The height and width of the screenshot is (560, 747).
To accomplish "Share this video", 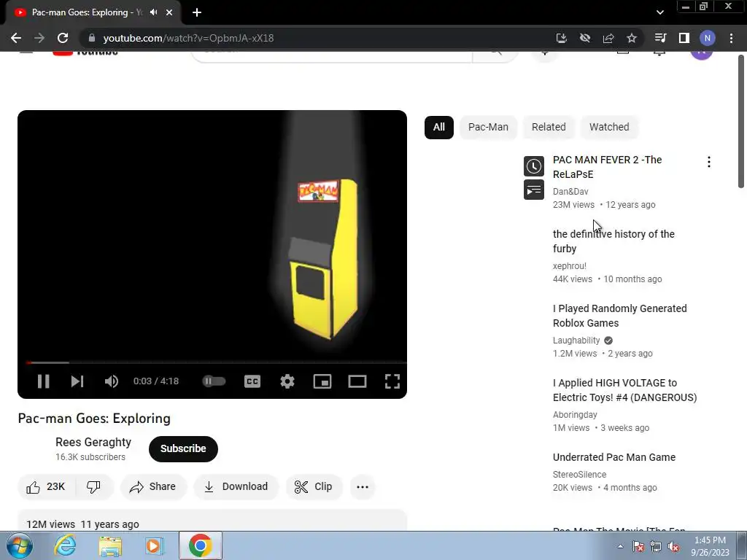I will (x=153, y=486).
